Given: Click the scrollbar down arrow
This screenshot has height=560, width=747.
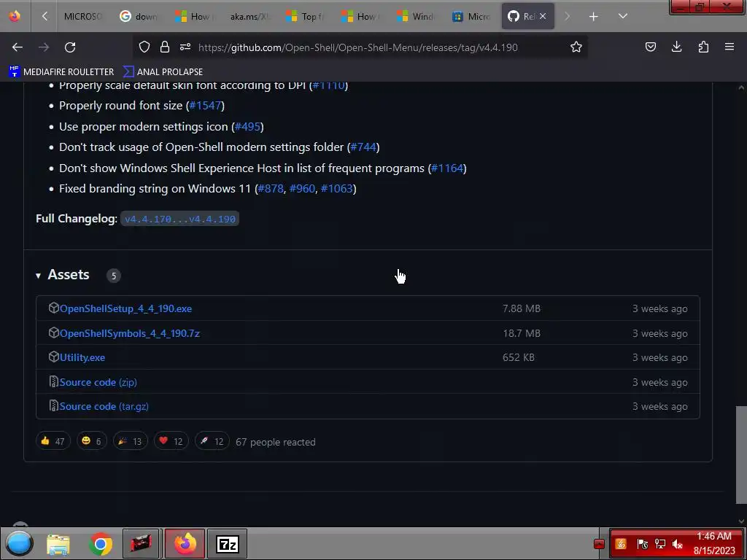Looking at the screenshot, I should (x=741, y=521).
